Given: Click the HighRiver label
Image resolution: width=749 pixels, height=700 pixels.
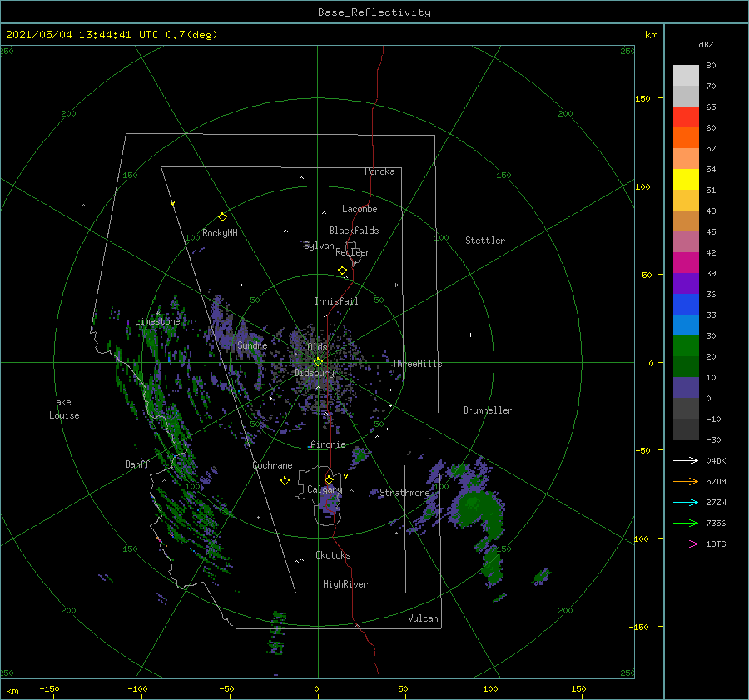Looking at the screenshot, I should [345, 584].
